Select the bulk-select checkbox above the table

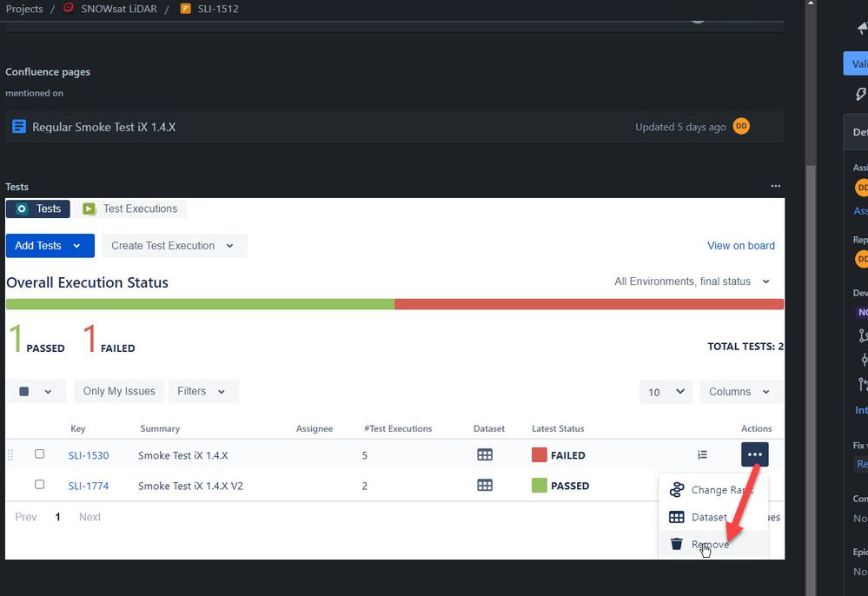pos(26,391)
